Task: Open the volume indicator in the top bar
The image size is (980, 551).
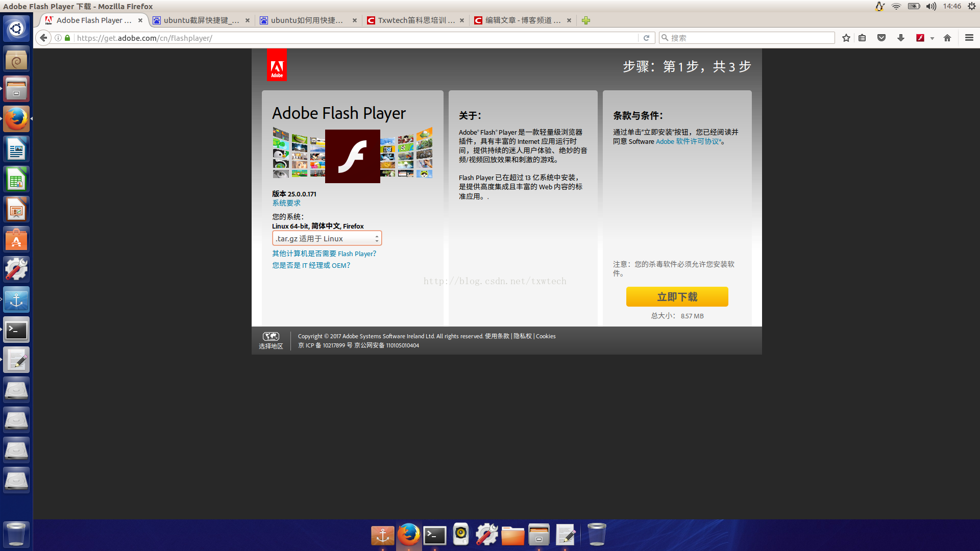Action: 932,6
